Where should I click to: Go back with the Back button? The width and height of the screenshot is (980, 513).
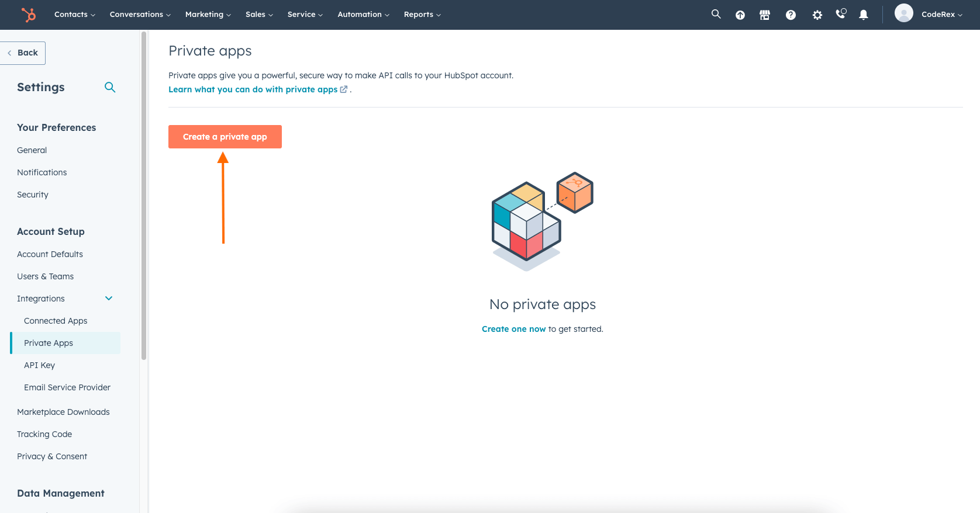click(x=23, y=53)
